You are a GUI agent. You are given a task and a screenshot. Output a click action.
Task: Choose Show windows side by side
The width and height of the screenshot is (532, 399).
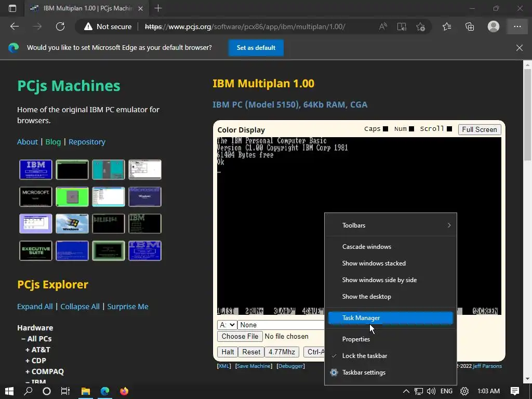point(391,280)
